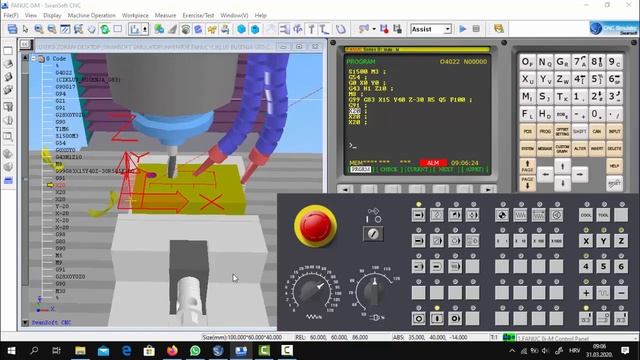The image size is (640, 360).
Task: Open the Help menu
Action: [x=260, y=15]
